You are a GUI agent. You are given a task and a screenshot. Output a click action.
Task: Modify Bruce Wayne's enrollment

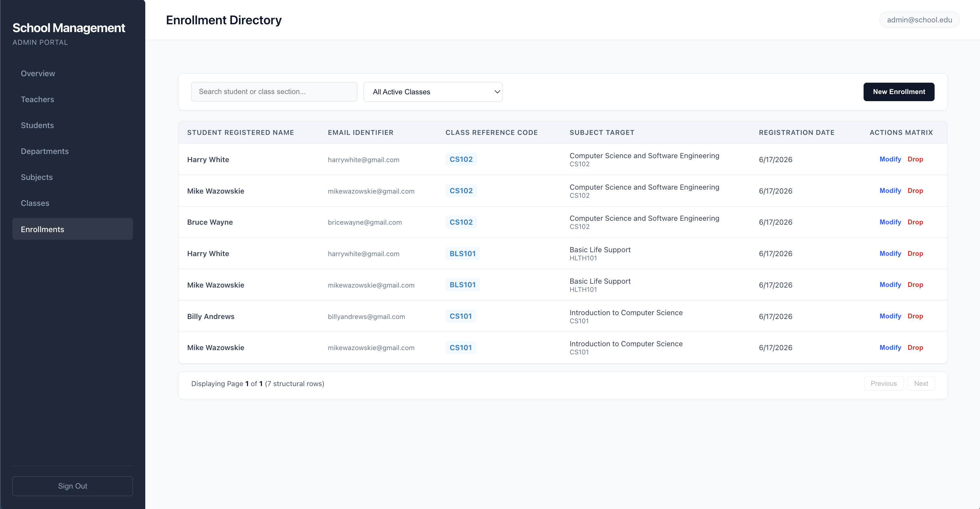pos(890,222)
